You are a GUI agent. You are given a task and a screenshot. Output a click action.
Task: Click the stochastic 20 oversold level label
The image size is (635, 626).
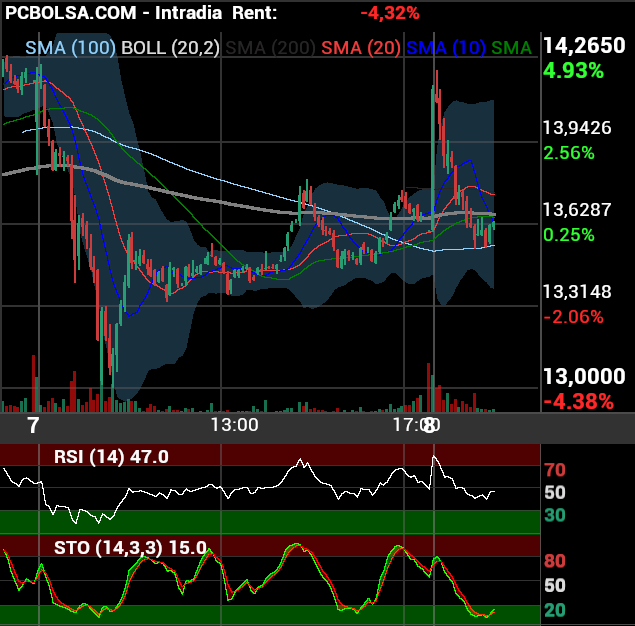pyautogui.click(x=555, y=610)
